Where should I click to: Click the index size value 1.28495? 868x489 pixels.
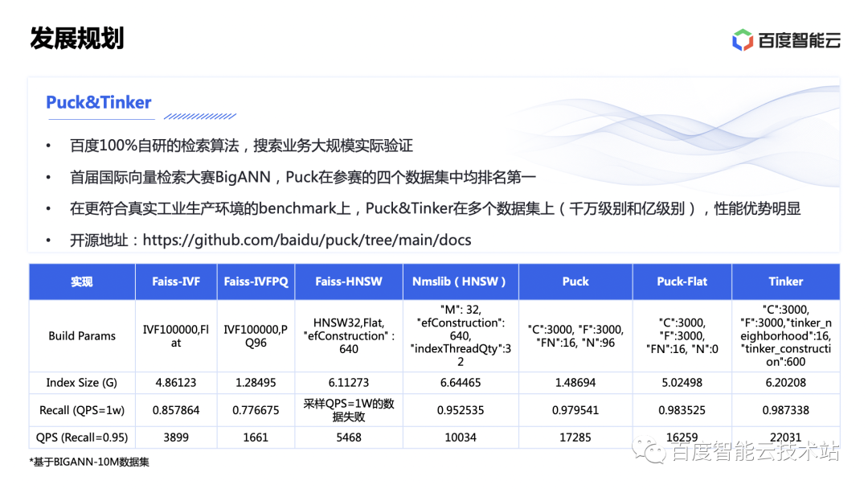[x=256, y=383]
